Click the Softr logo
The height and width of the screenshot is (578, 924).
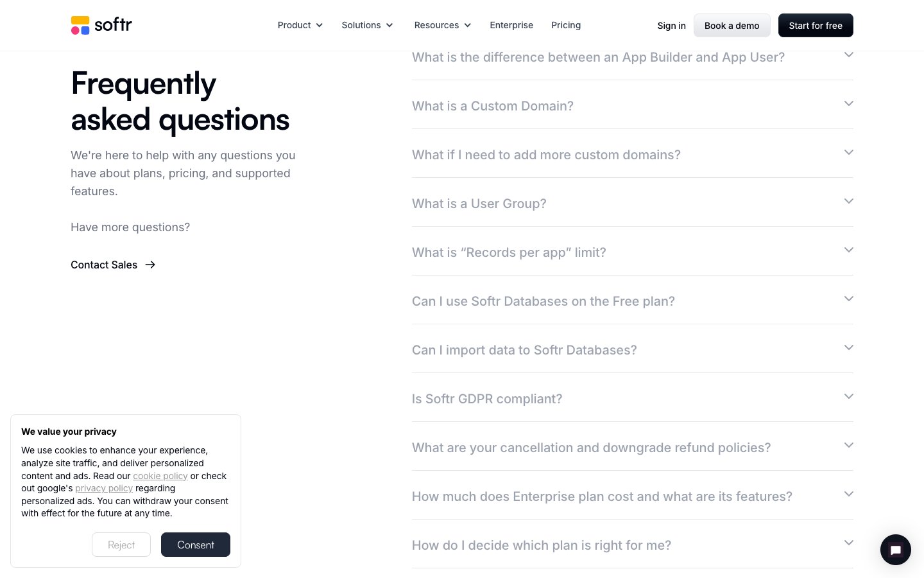coord(101,25)
